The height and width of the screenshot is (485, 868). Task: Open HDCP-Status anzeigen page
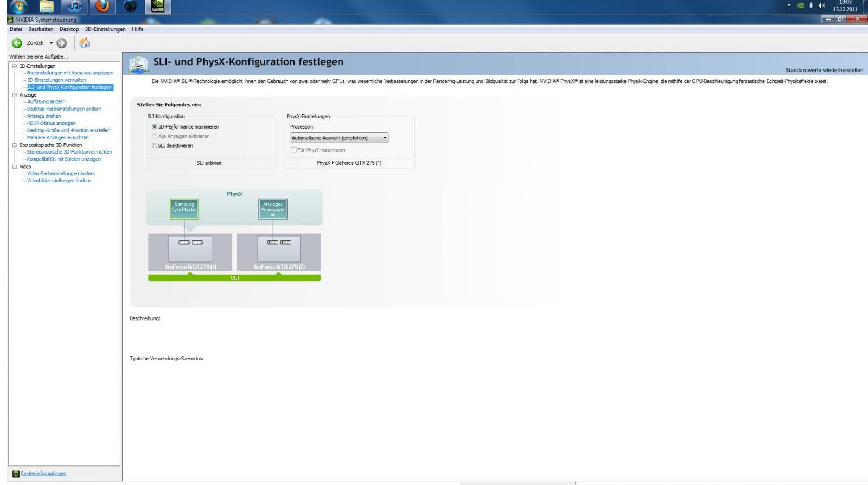[52, 123]
